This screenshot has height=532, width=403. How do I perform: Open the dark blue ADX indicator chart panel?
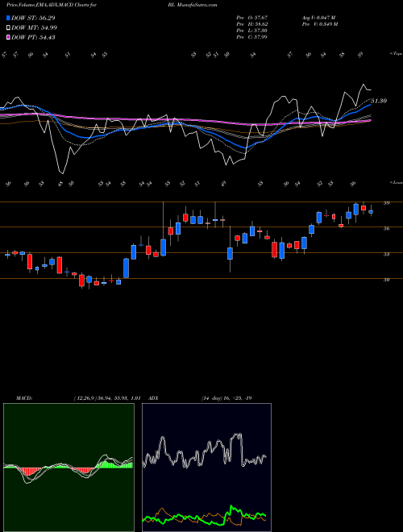tap(206, 468)
